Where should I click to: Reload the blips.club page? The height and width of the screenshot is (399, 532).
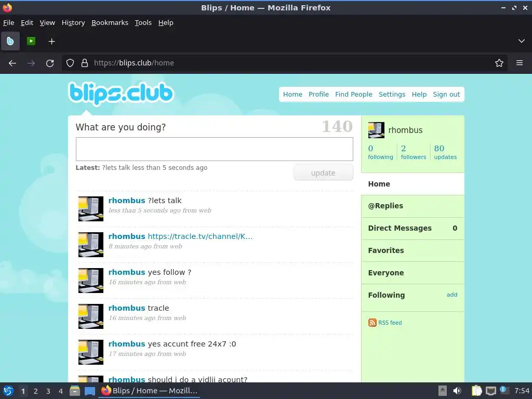pyautogui.click(x=50, y=63)
